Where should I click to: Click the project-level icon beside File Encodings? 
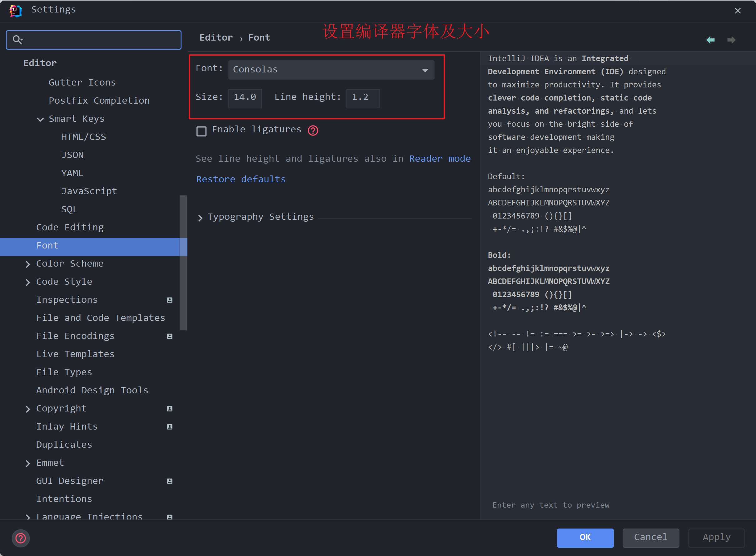click(x=170, y=336)
